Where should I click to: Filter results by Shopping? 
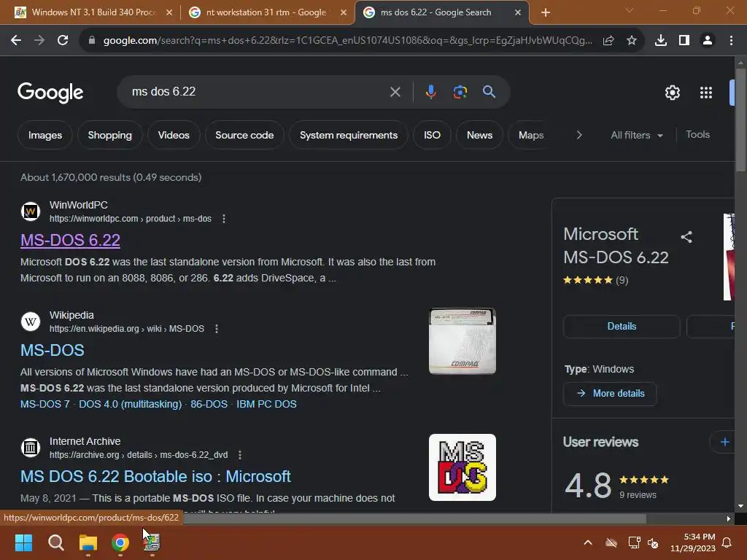(109, 135)
